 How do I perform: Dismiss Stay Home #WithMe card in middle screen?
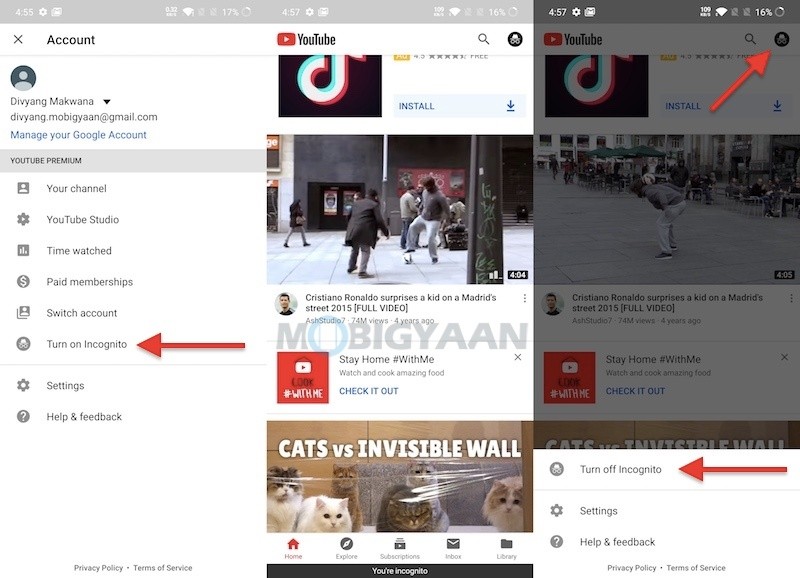[x=518, y=357]
